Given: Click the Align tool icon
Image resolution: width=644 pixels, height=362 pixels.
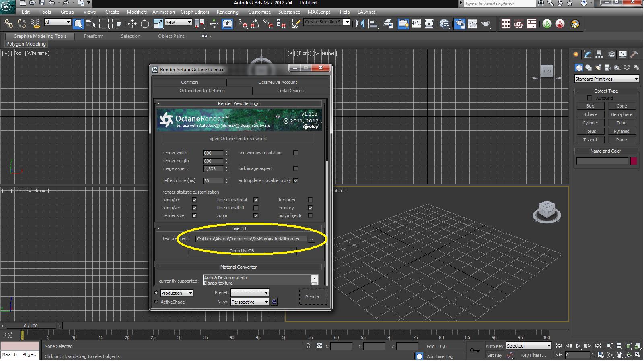Looking at the screenshot, I should point(373,24).
